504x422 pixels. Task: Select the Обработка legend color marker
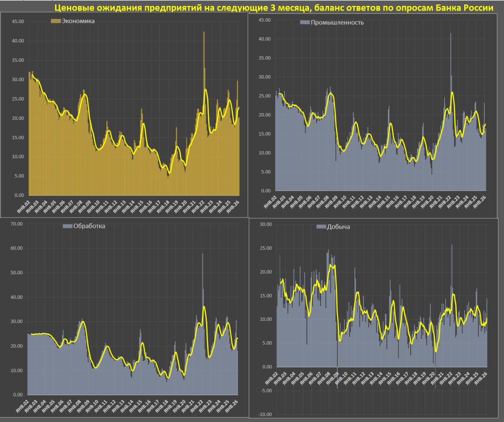click(67, 226)
